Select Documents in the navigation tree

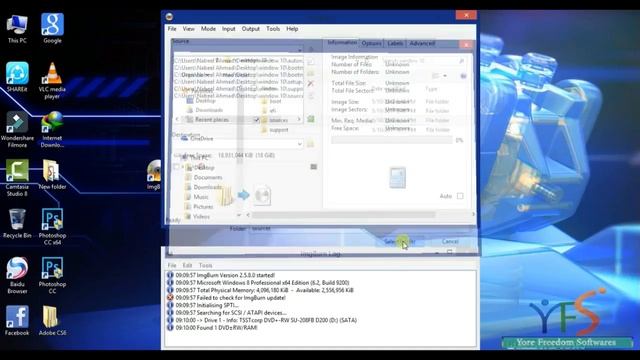click(x=204, y=177)
